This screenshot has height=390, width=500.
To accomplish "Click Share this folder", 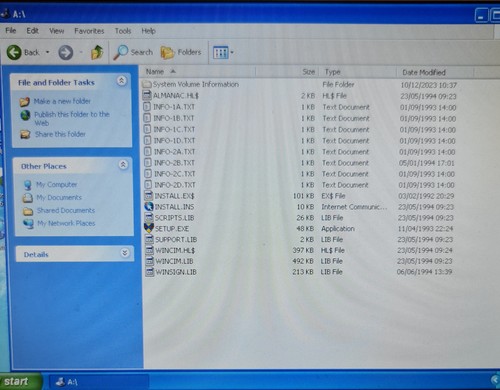I will (60, 134).
